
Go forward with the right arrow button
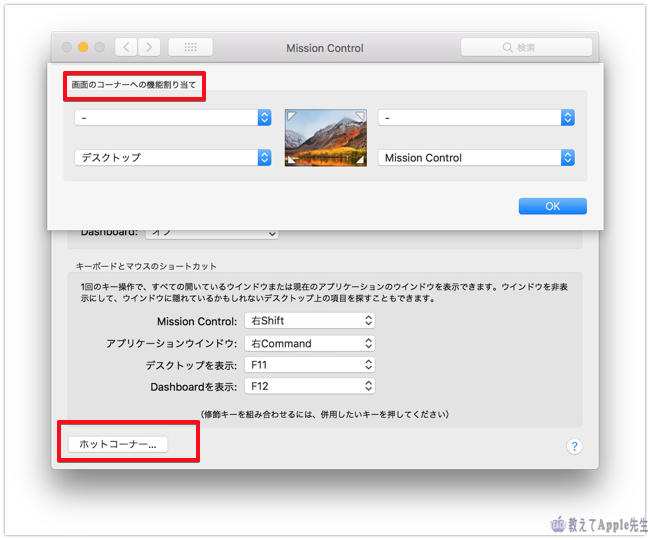149,47
